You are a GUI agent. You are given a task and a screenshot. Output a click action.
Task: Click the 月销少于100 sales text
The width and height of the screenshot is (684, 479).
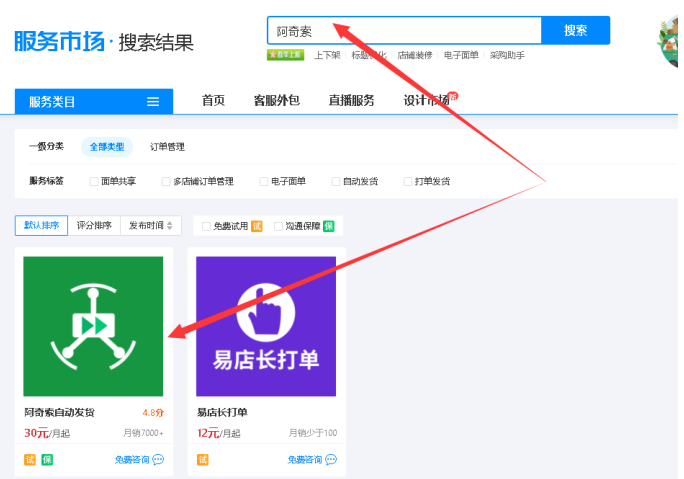[313, 433]
